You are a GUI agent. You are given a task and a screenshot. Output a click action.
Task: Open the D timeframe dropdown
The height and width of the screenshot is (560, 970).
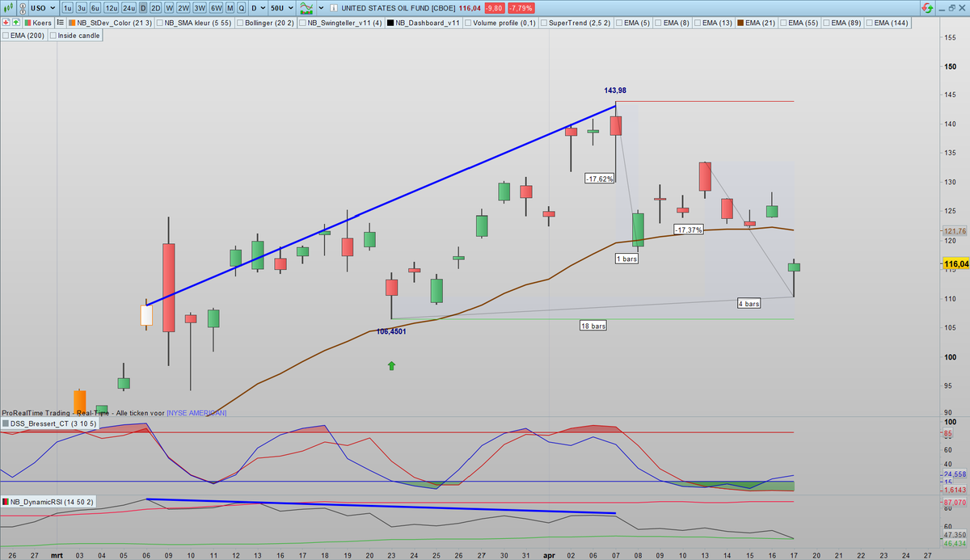[258, 8]
